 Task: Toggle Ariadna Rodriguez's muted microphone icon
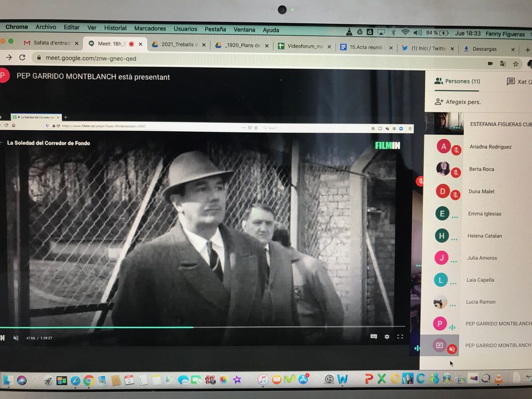click(x=456, y=151)
